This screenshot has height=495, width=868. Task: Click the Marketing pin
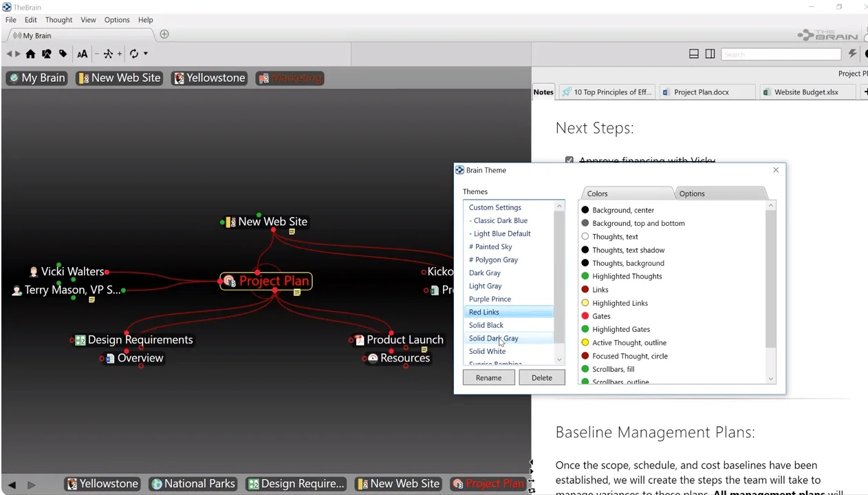pyautogui.click(x=290, y=78)
